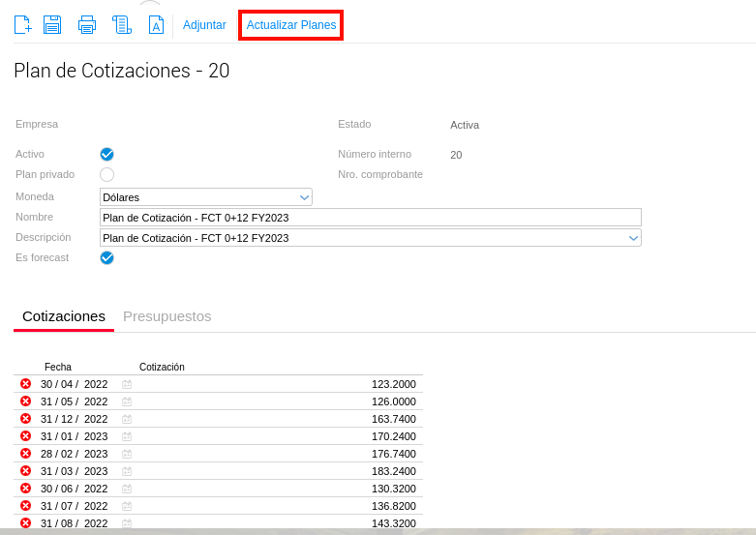The image size is (756, 535).
Task: Click Actualizar Planes button
Action: (x=291, y=25)
